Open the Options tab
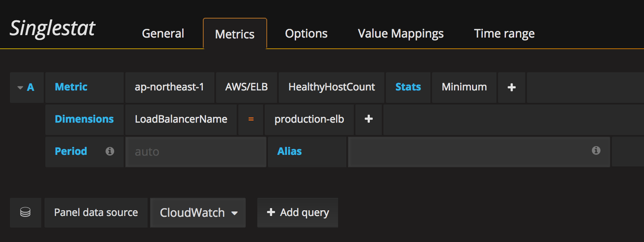This screenshot has height=242, width=644. click(x=306, y=34)
